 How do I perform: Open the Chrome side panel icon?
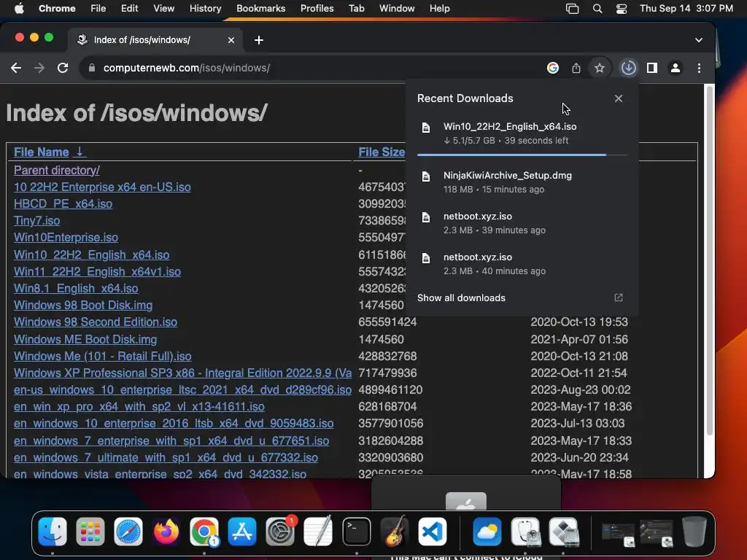pyautogui.click(x=651, y=68)
